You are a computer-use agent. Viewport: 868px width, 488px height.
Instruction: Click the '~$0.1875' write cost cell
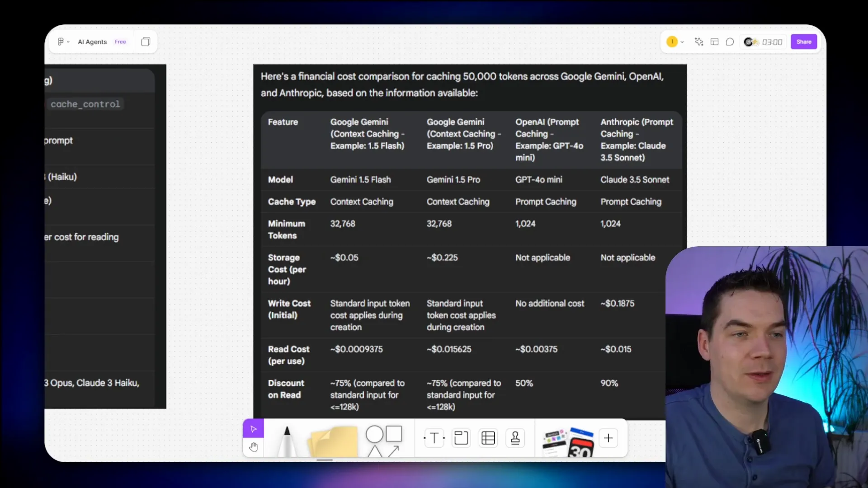point(617,303)
